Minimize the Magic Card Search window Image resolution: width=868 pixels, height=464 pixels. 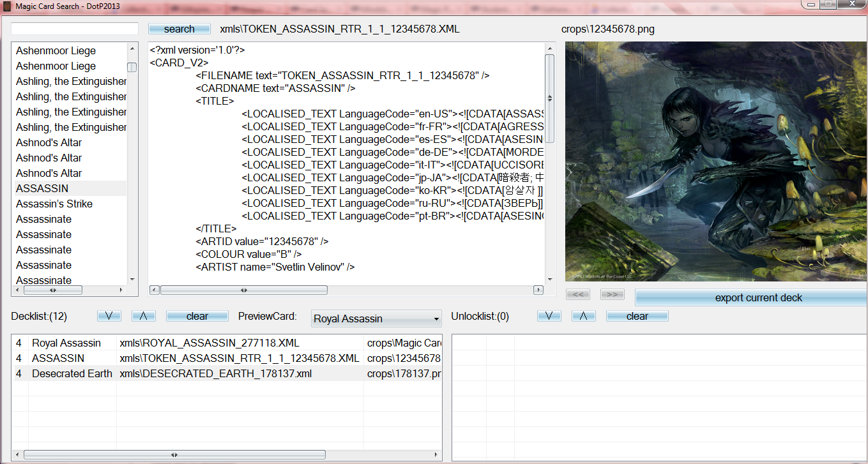810,4
